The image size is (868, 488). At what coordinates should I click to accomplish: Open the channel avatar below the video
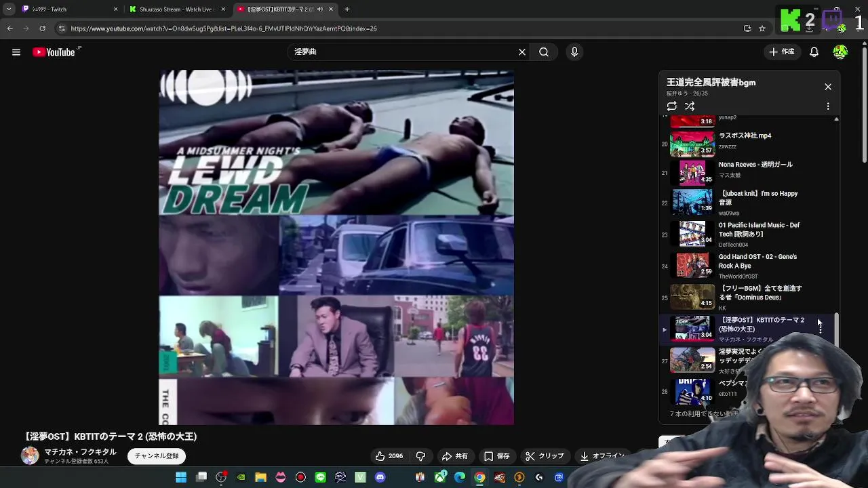[x=30, y=455]
